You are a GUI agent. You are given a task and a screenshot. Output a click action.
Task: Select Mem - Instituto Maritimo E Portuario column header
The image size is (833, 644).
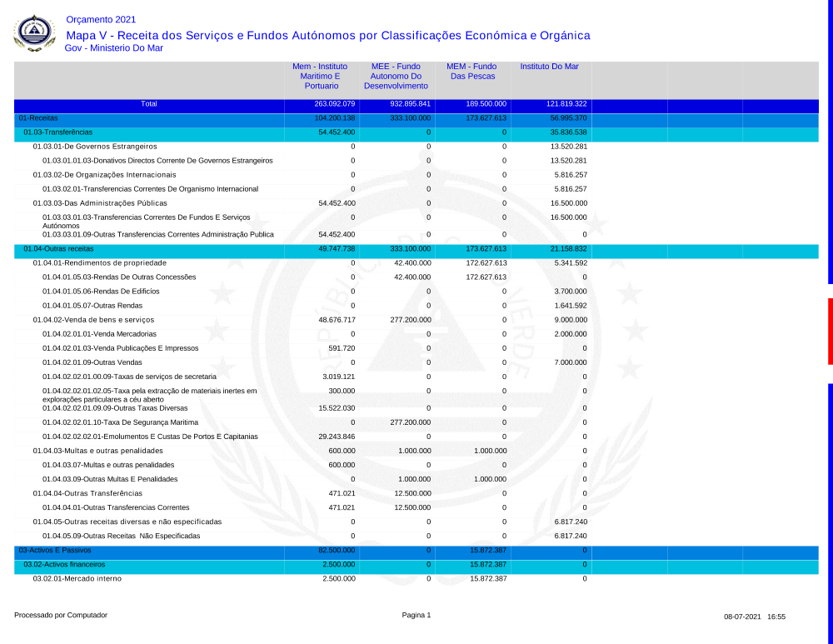pos(321,76)
